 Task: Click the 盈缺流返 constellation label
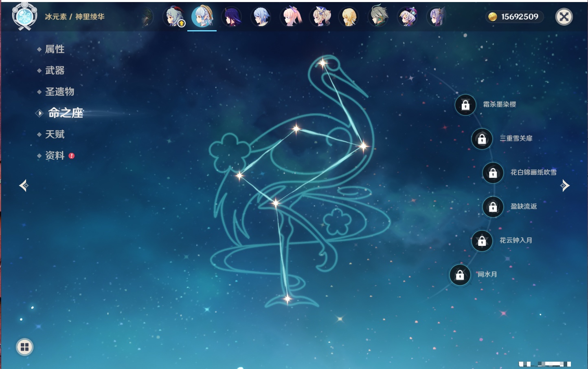click(x=524, y=206)
